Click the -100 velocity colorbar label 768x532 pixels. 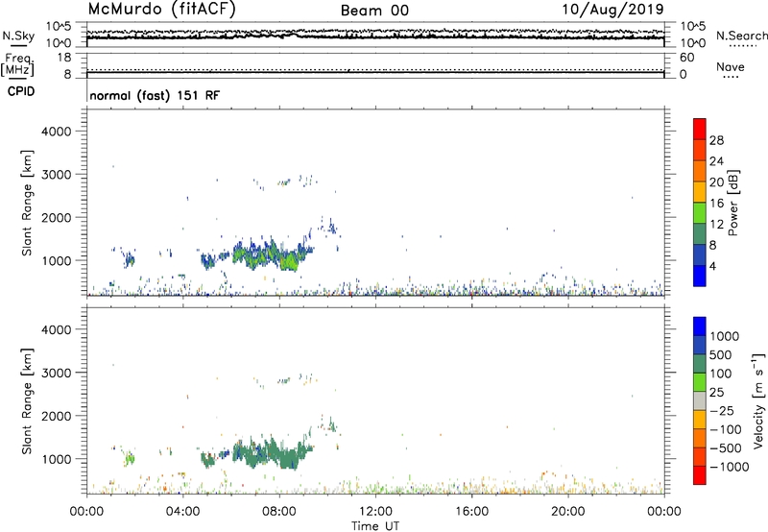(x=726, y=429)
